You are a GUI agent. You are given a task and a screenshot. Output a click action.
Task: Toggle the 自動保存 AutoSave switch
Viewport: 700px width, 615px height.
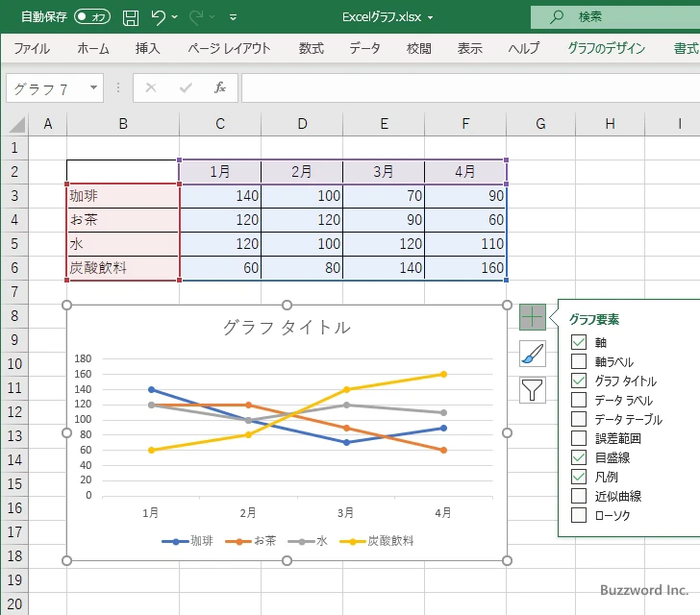click(x=92, y=17)
